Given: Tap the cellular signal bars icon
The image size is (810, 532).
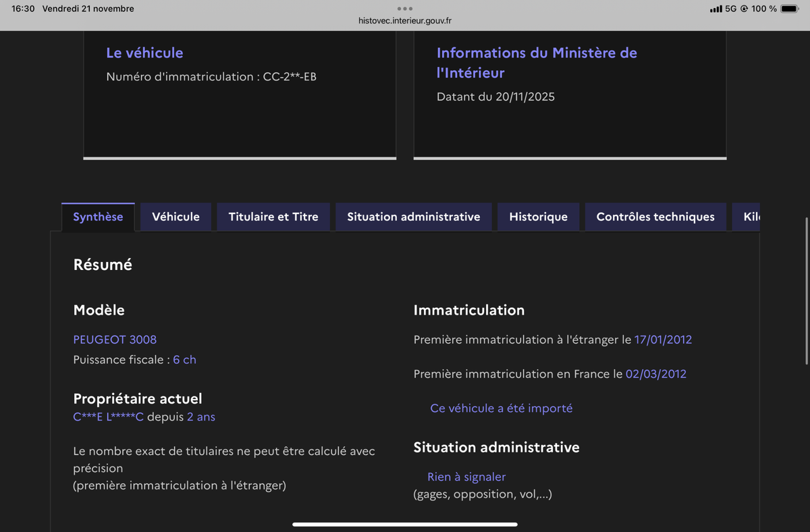Looking at the screenshot, I should [715, 9].
